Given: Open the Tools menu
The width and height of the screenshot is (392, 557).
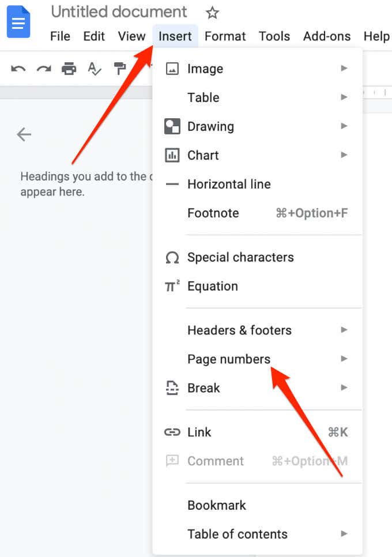Looking at the screenshot, I should (x=274, y=36).
